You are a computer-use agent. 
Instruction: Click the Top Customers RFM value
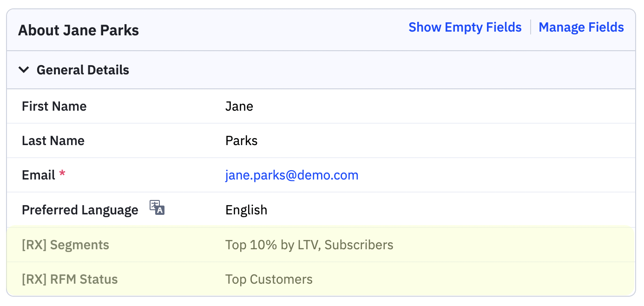269,279
